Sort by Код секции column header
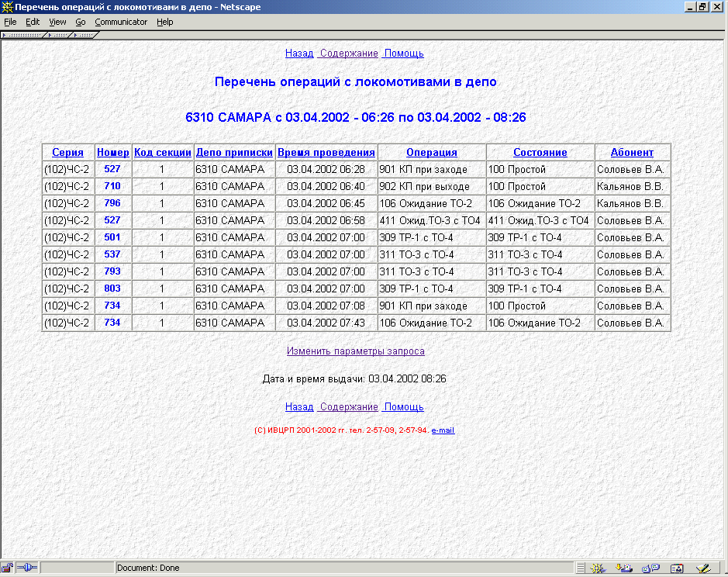728x577 pixels. click(x=163, y=152)
